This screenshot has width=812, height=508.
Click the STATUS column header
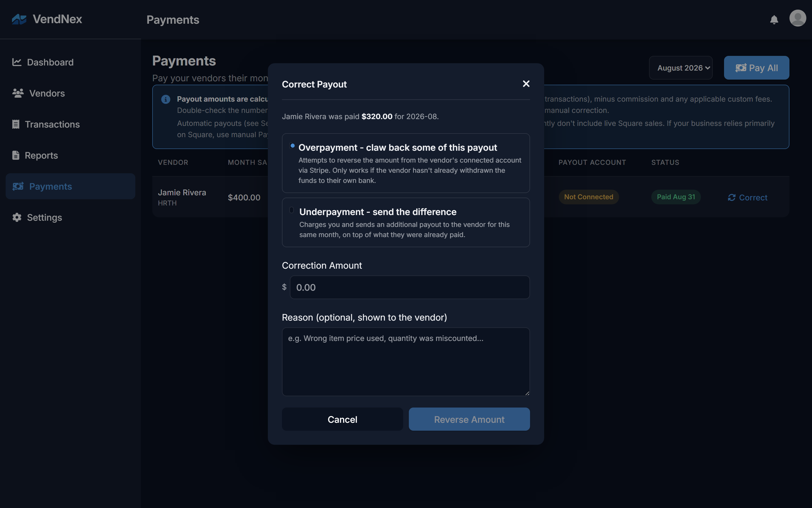665,163
